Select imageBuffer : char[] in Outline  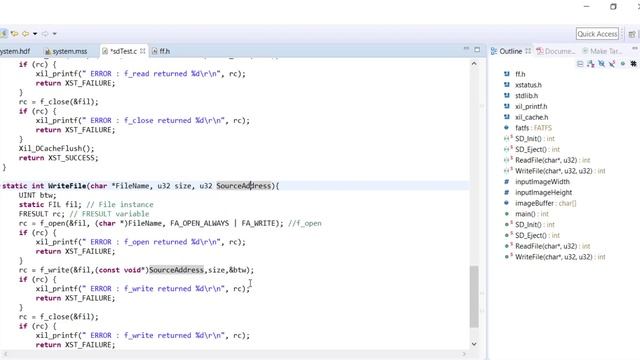[x=546, y=203]
